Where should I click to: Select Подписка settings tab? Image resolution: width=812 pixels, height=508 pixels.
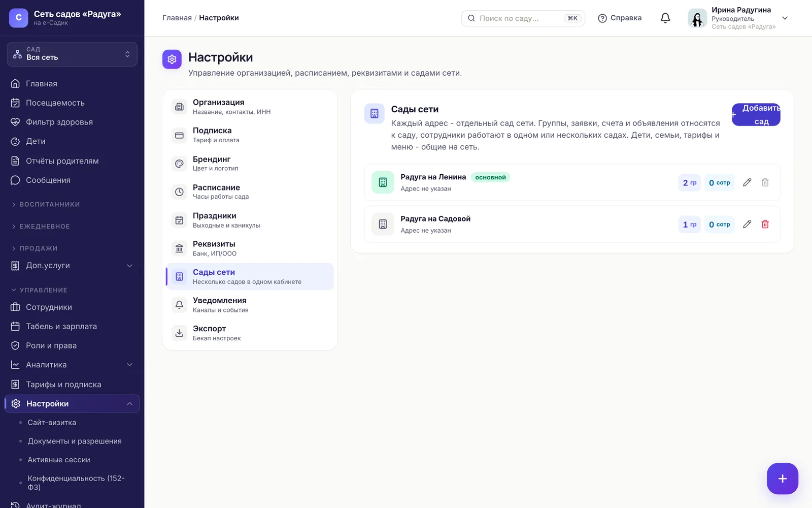tap(250, 135)
